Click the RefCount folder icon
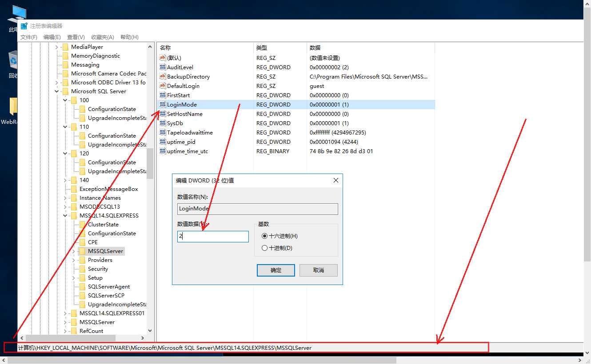This screenshot has width=591, height=364. click(74, 331)
